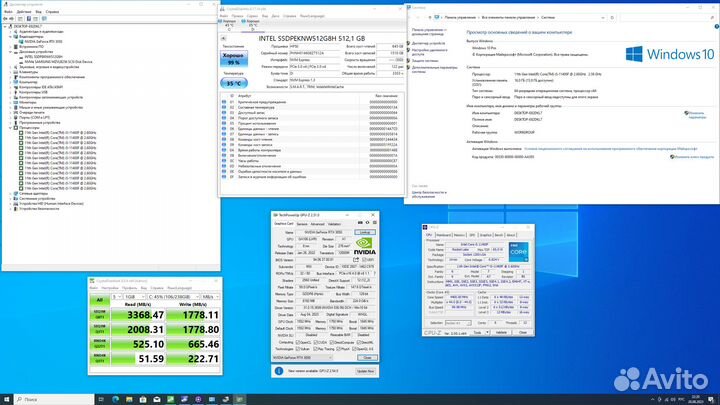Click the taskbar search box

coord(54,399)
